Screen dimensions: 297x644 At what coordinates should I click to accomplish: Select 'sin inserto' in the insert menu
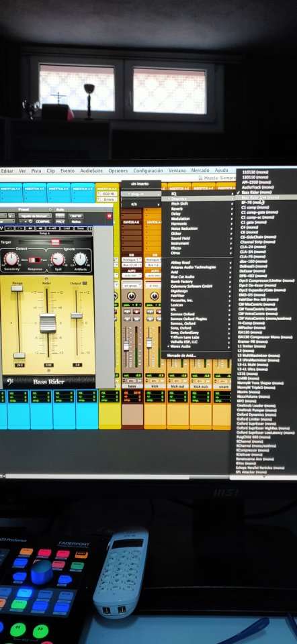140,184
